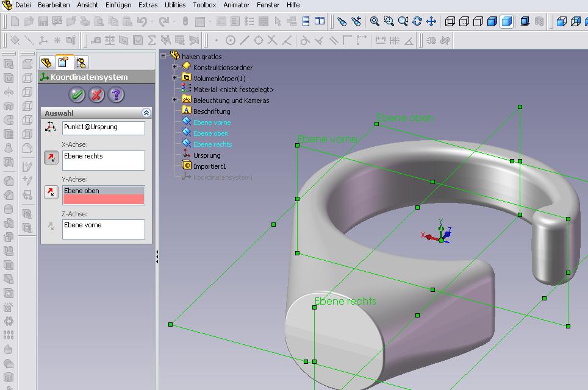Select the Pan view tool
Screen dimensions: 588x390
(431, 21)
